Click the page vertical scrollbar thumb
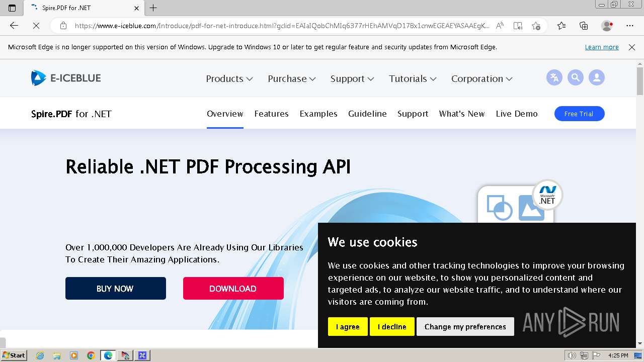 pyautogui.click(x=640, y=81)
